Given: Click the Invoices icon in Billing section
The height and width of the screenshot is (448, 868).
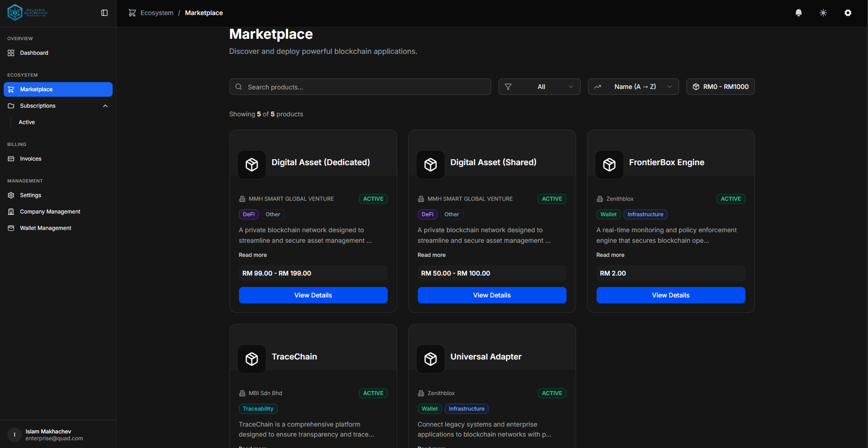Looking at the screenshot, I should point(10,158).
